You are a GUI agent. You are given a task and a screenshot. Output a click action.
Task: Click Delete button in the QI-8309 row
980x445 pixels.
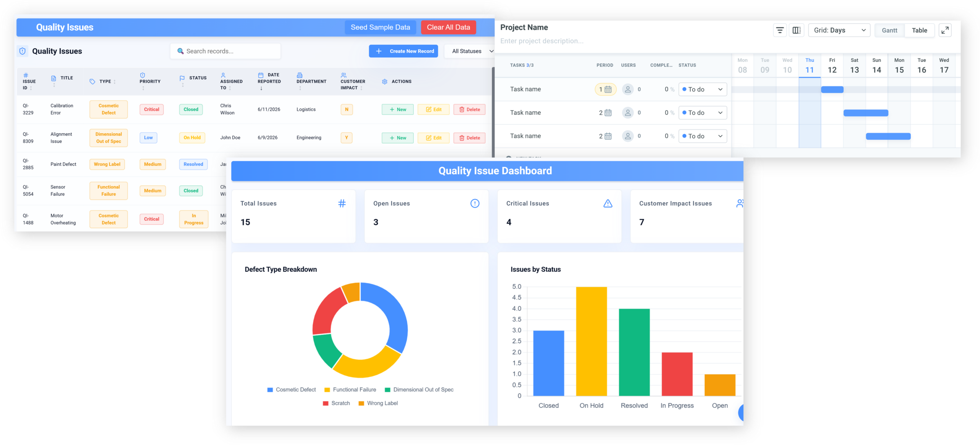(x=469, y=138)
